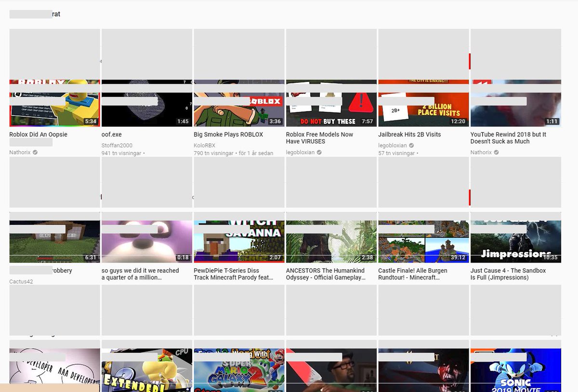Open the Minecraft house thumbnail lasting 6:31
Image resolution: width=578 pixels, height=392 pixels.
pyautogui.click(x=54, y=238)
